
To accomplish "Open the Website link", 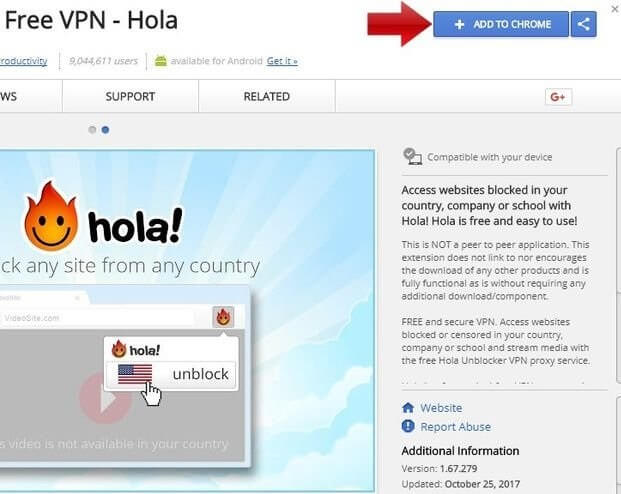I will pos(441,408).
